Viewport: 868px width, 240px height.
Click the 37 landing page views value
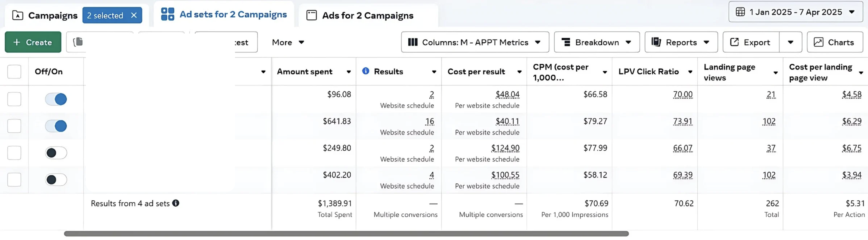[771, 148]
